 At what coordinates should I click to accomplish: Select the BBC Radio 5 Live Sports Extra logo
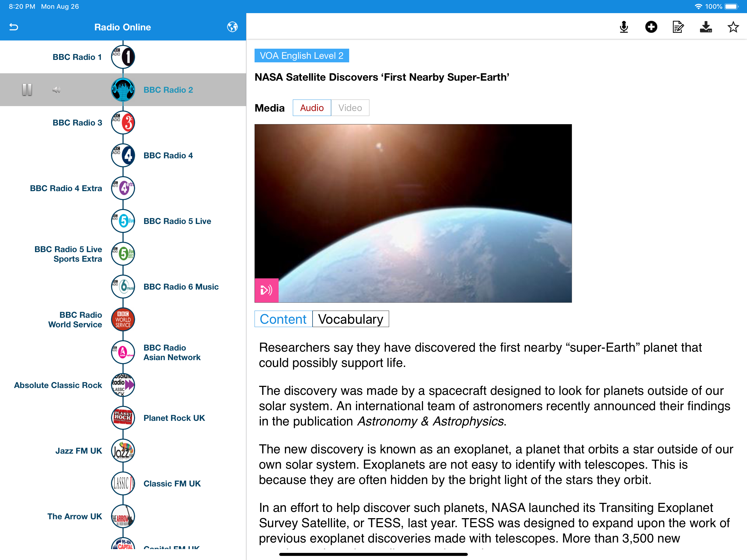[123, 254]
